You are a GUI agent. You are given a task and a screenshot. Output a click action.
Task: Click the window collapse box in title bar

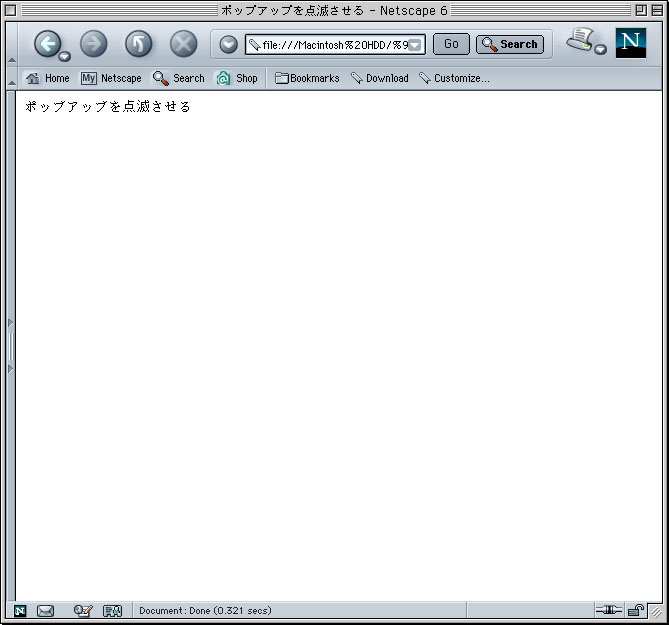pyautogui.click(x=657, y=10)
